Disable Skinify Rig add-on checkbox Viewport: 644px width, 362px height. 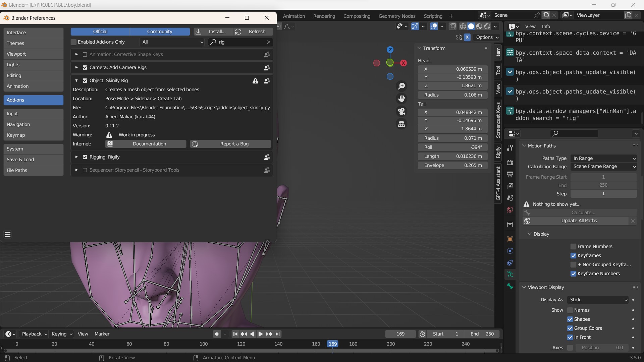click(x=85, y=81)
